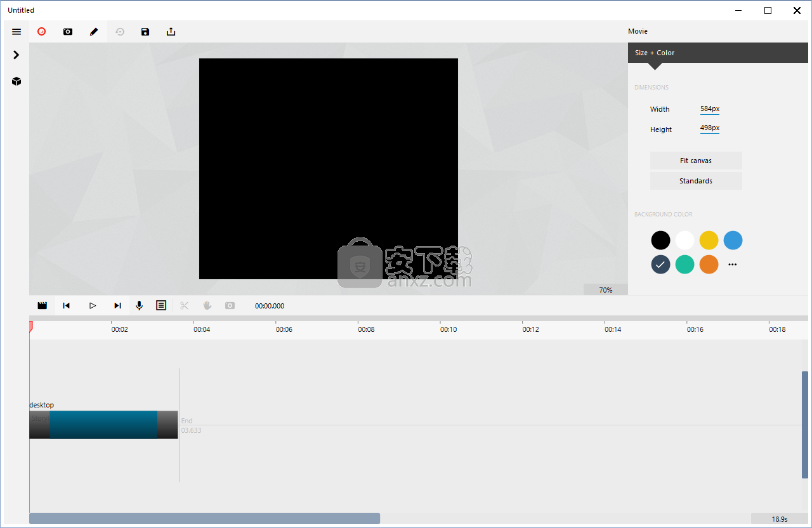The height and width of the screenshot is (528, 812).
Task: Add a text annotation from the timeline toolbar
Action: click(x=161, y=305)
